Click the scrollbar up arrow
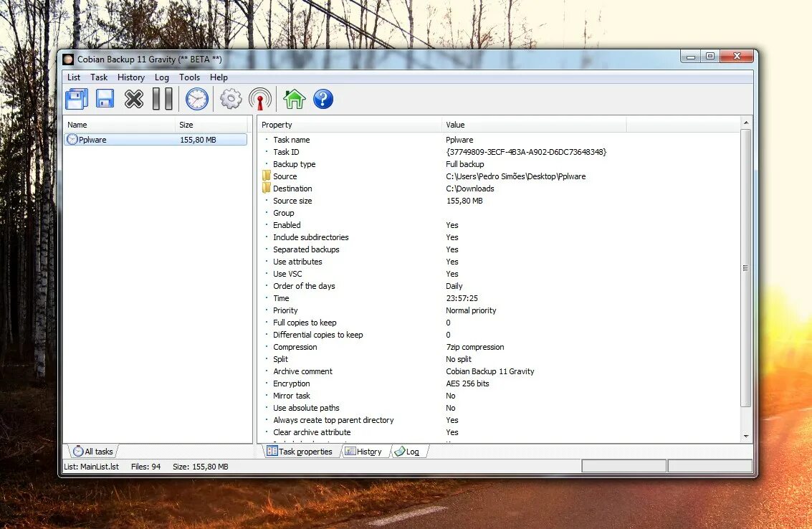 pyautogui.click(x=746, y=123)
